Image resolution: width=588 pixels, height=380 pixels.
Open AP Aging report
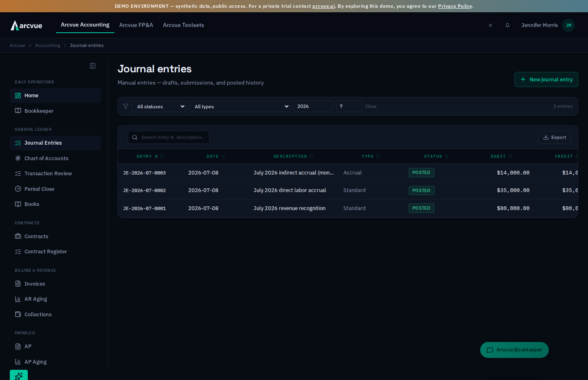(55, 362)
